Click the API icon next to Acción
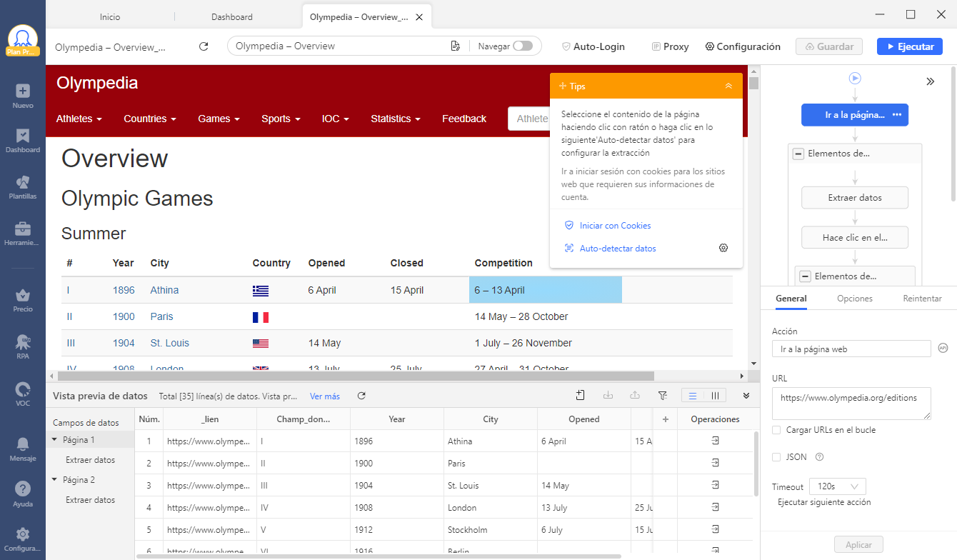Screen dimensions: 957x560 coord(943,349)
